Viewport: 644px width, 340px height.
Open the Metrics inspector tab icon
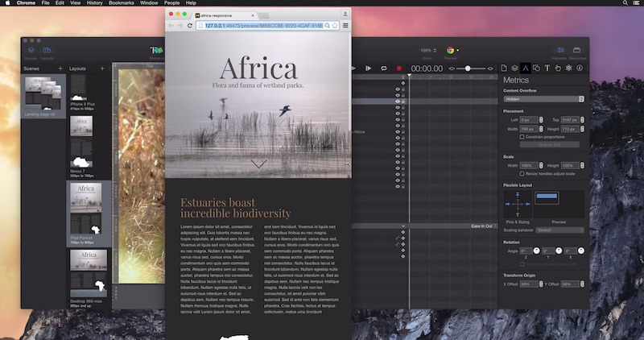(525, 68)
